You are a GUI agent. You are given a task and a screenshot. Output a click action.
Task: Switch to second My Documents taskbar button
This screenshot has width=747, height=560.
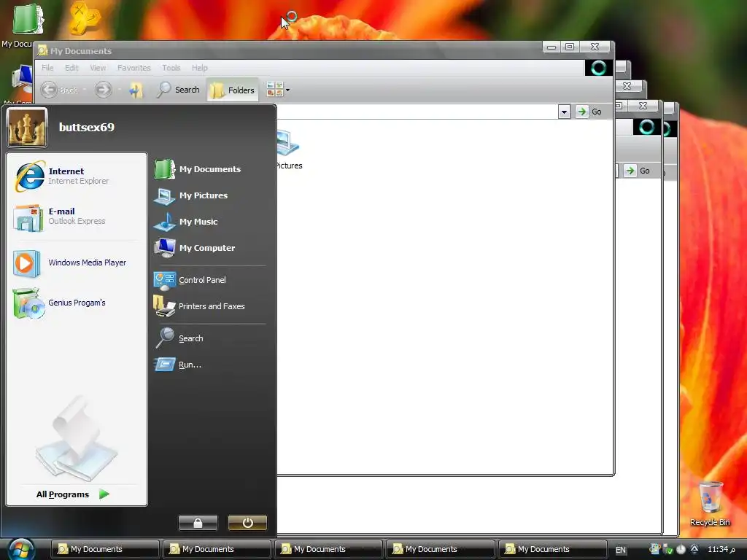[x=217, y=549]
